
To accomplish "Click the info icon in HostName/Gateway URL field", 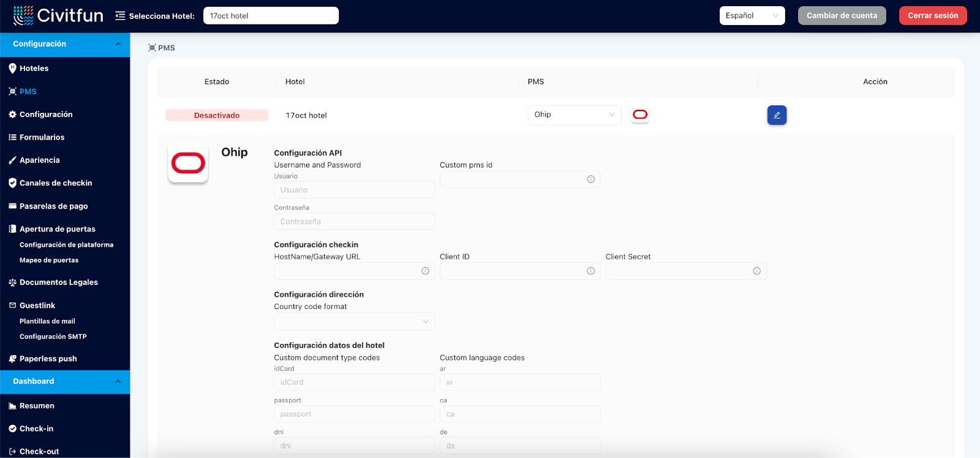I will click(425, 271).
